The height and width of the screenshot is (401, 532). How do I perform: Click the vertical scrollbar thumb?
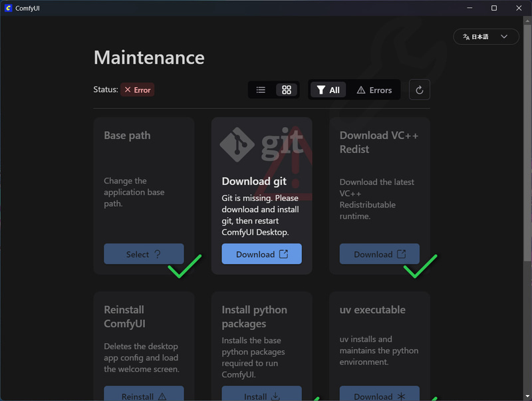(527, 142)
